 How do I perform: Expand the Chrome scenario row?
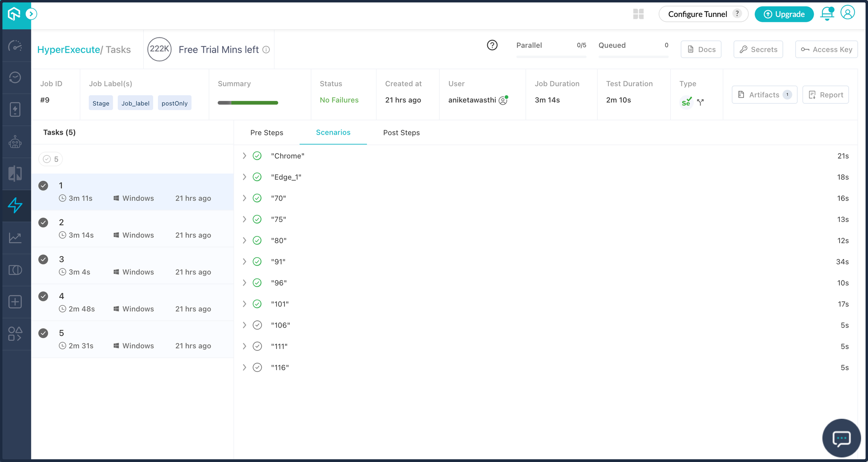coord(244,156)
